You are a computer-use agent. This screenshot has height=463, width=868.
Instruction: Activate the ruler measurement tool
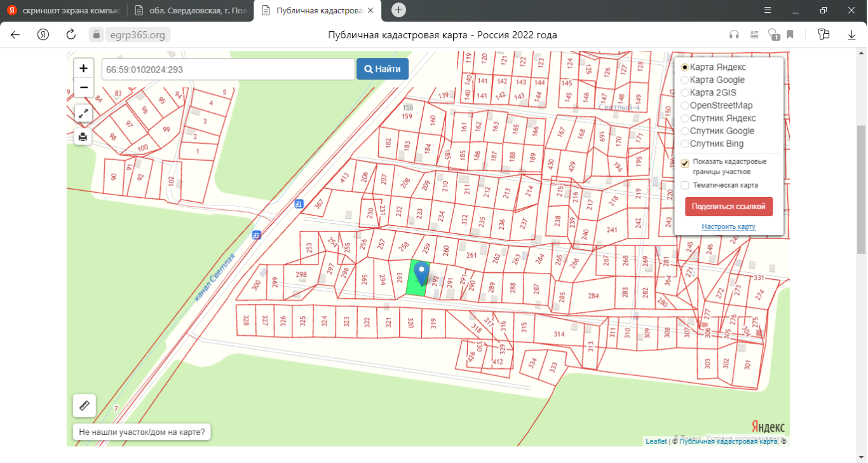84,406
